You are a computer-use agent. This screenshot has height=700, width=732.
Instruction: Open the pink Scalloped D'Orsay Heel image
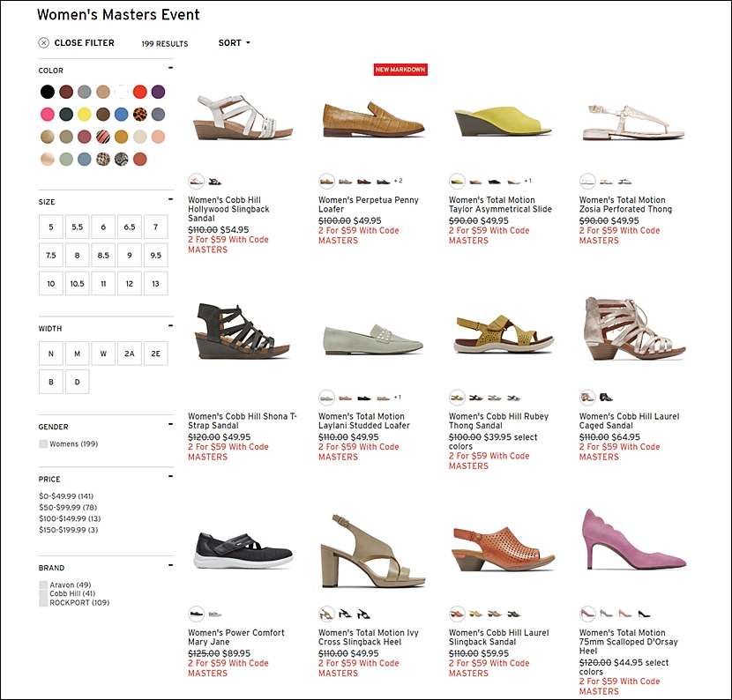634,540
